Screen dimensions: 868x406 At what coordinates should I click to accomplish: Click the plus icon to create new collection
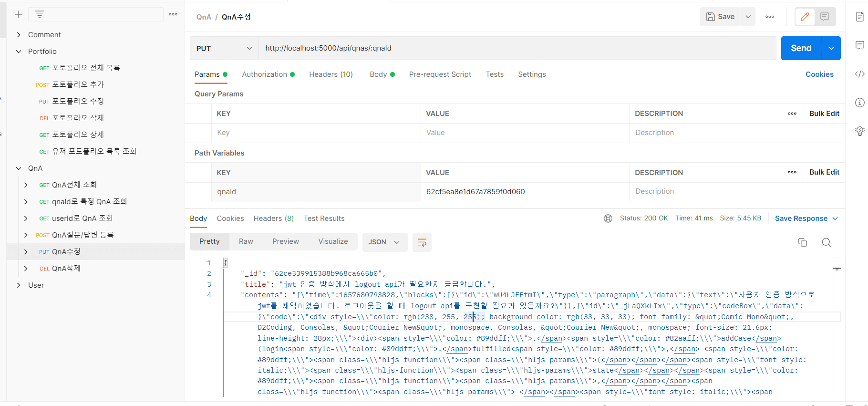click(19, 14)
